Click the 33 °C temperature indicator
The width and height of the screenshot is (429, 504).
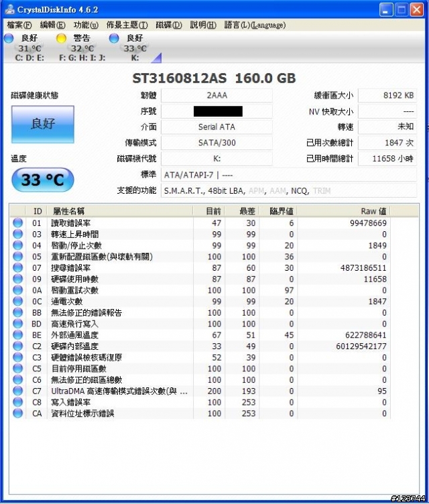43,180
